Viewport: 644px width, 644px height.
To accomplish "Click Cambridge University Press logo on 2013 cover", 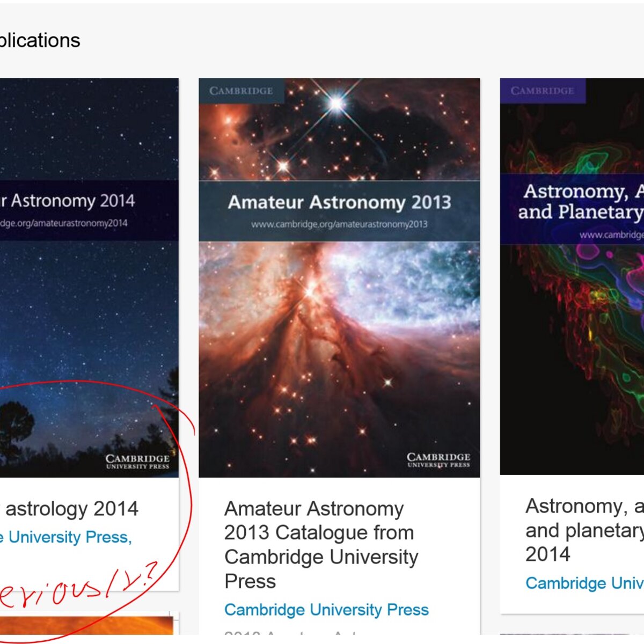I will click(438, 460).
